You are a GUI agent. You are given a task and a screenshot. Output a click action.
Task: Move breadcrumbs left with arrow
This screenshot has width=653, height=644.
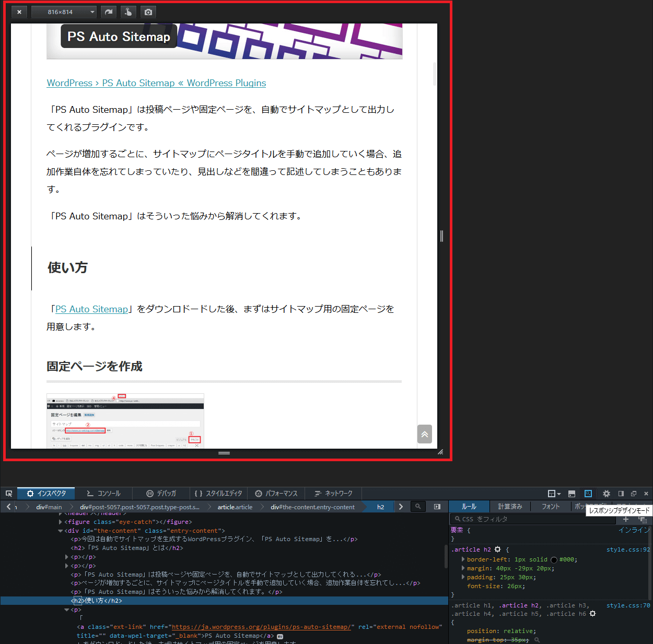point(8,507)
